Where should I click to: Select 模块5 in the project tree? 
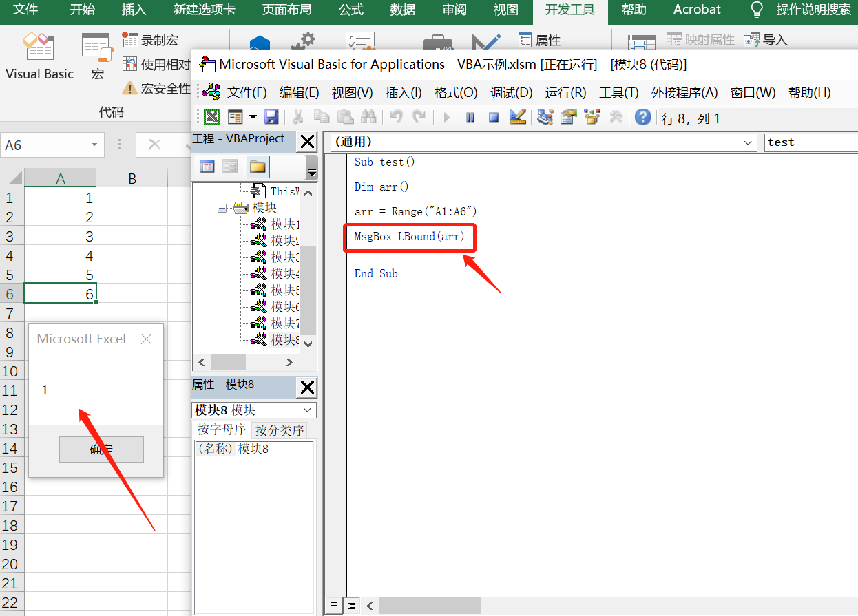tap(274, 290)
